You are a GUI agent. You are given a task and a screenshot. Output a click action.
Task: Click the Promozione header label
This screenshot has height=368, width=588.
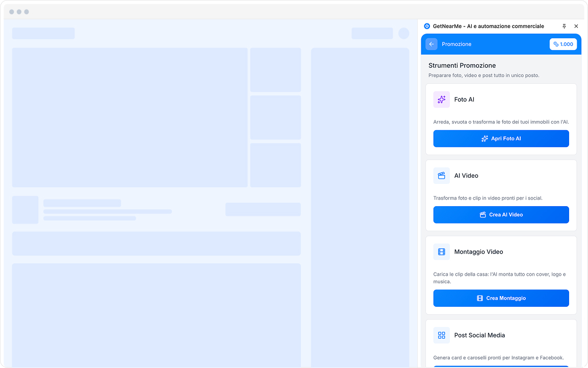click(x=456, y=44)
